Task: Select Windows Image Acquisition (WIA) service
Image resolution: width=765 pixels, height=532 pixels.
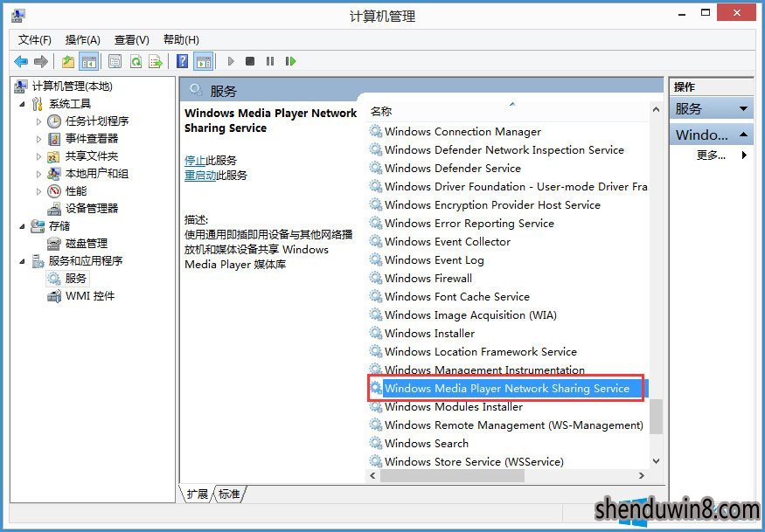Action: (470, 315)
